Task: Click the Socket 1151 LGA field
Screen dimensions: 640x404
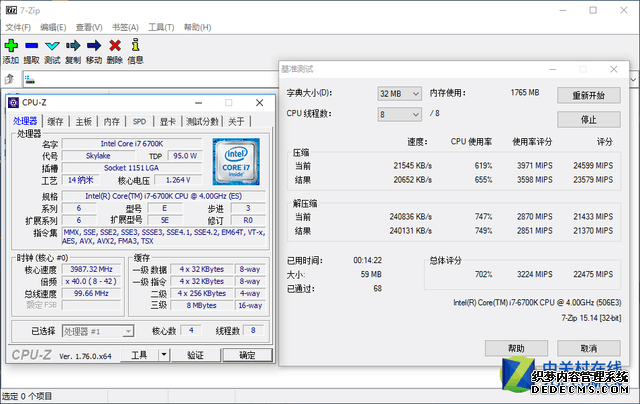Action: coord(132,168)
